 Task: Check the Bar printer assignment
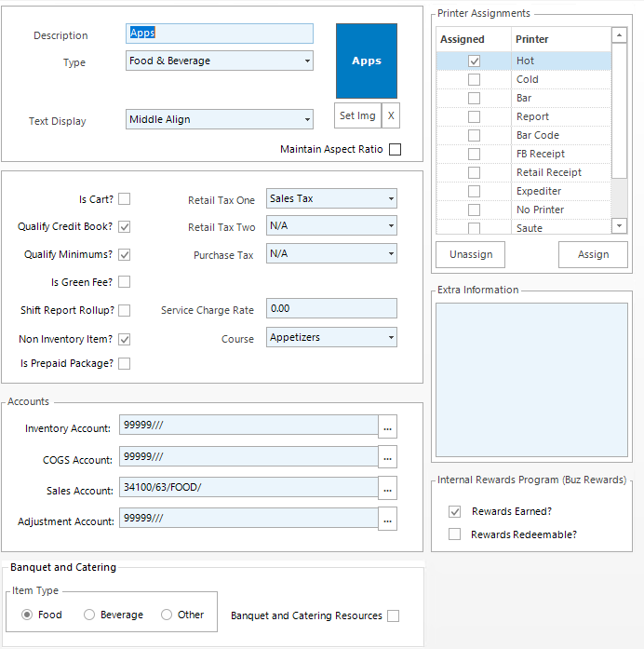(x=474, y=98)
